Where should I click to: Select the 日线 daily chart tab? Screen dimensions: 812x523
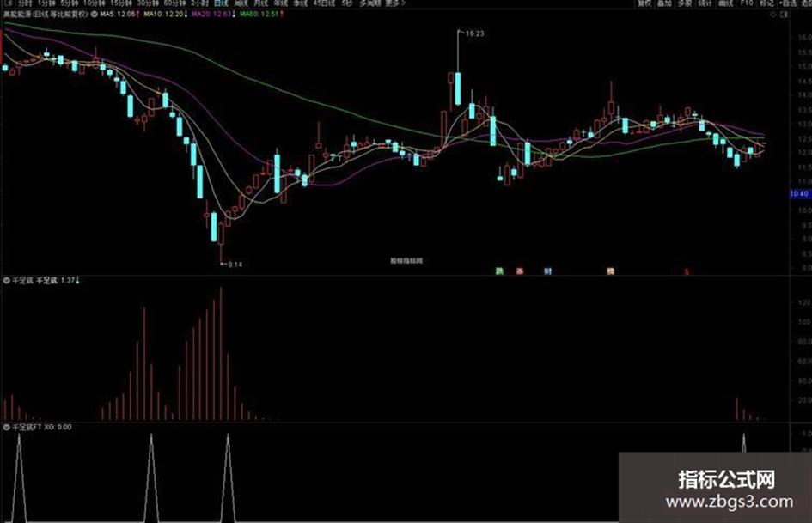click(221, 3)
